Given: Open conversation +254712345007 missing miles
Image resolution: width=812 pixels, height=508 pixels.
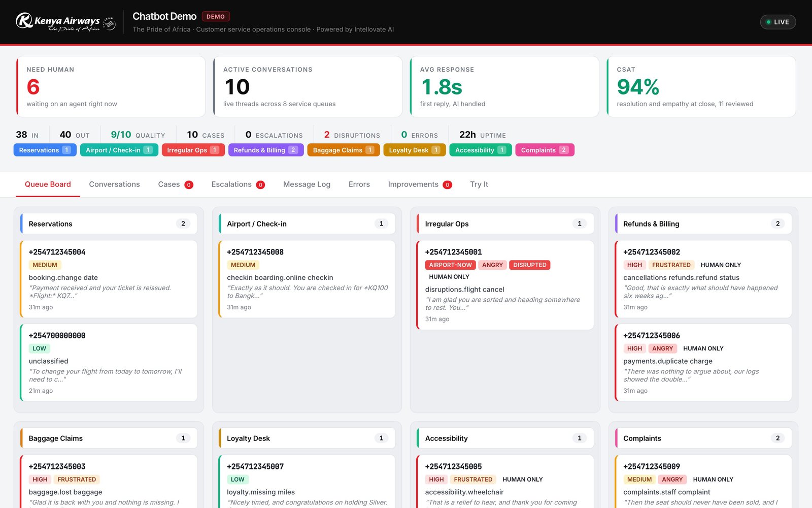Looking at the screenshot, I should pyautogui.click(x=307, y=482).
